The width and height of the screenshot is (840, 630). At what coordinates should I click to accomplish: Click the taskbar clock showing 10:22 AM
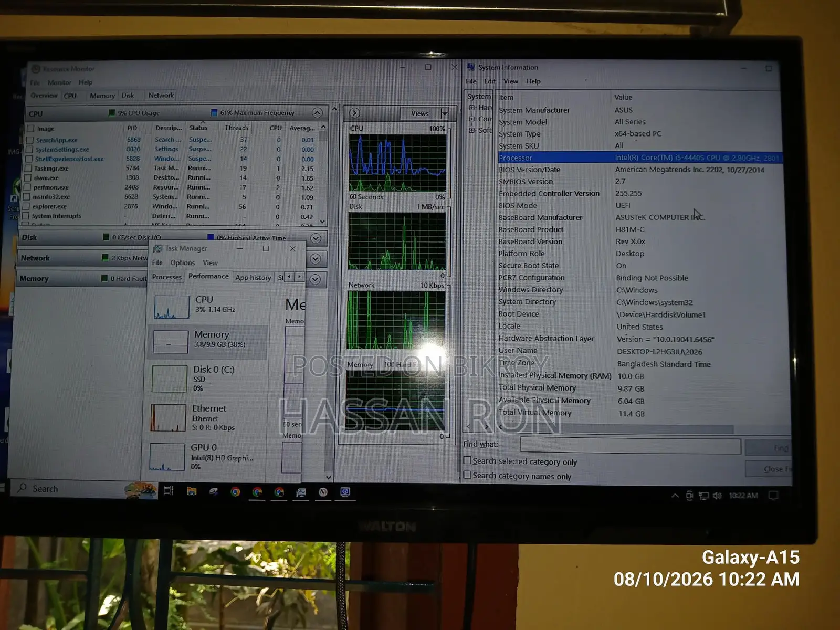pos(743,496)
